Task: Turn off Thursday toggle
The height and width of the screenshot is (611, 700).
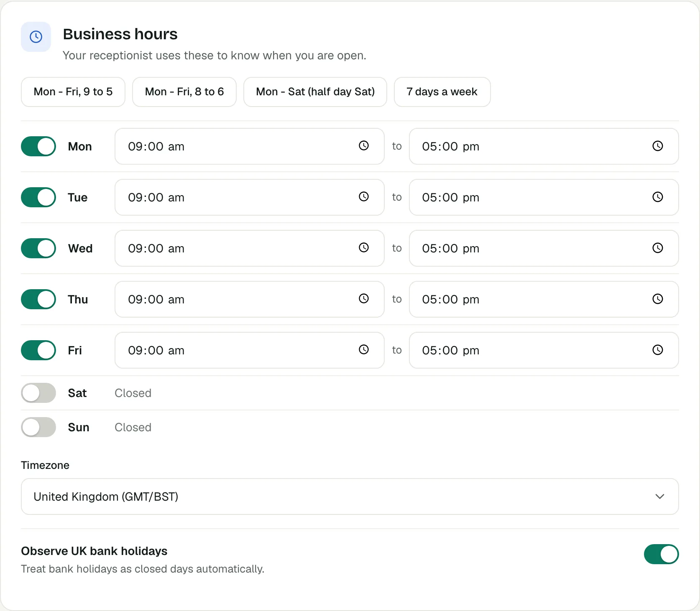Action: (38, 299)
